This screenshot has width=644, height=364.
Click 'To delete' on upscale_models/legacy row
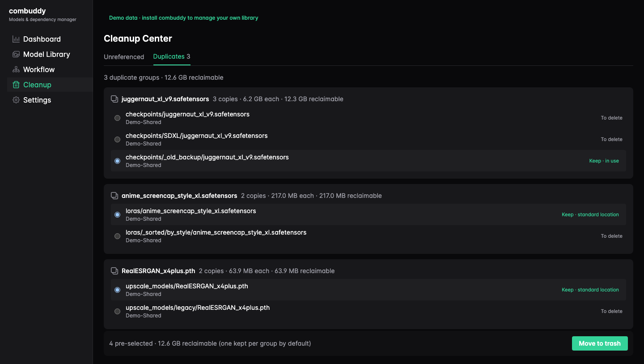(x=612, y=311)
